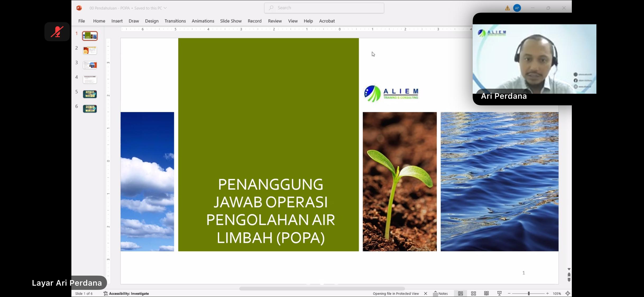This screenshot has width=644, height=297.
Task: Switch to Slide Sorter view
Action: pyautogui.click(x=473, y=293)
